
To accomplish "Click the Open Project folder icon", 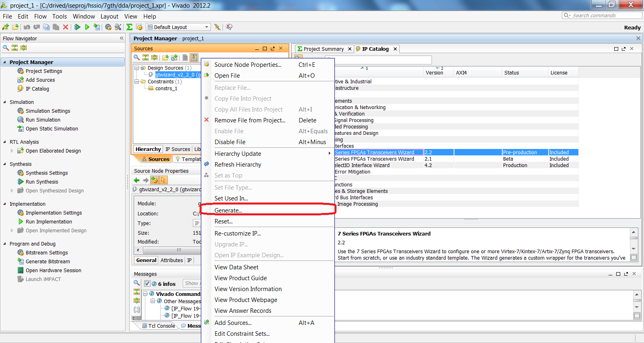I will [15, 27].
